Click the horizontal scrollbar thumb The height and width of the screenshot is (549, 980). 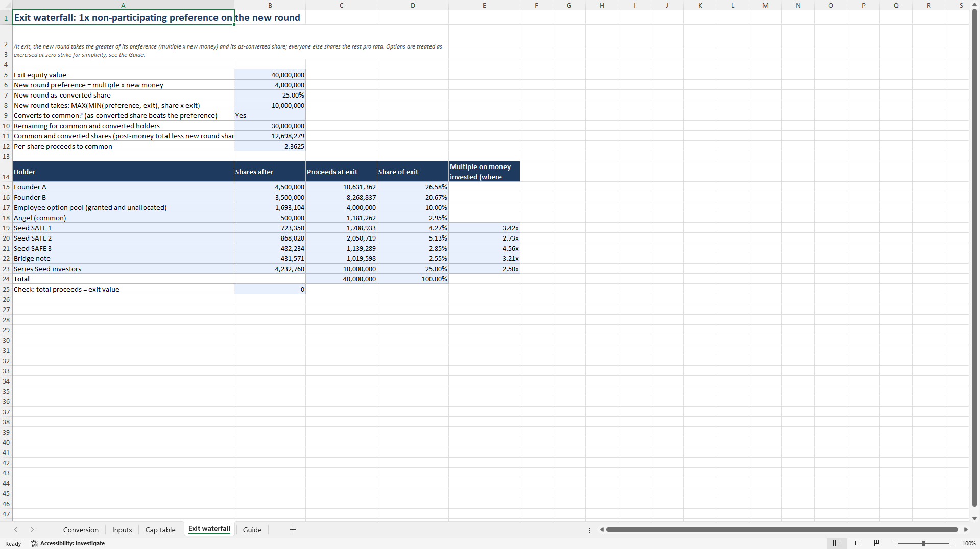(782, 530)
